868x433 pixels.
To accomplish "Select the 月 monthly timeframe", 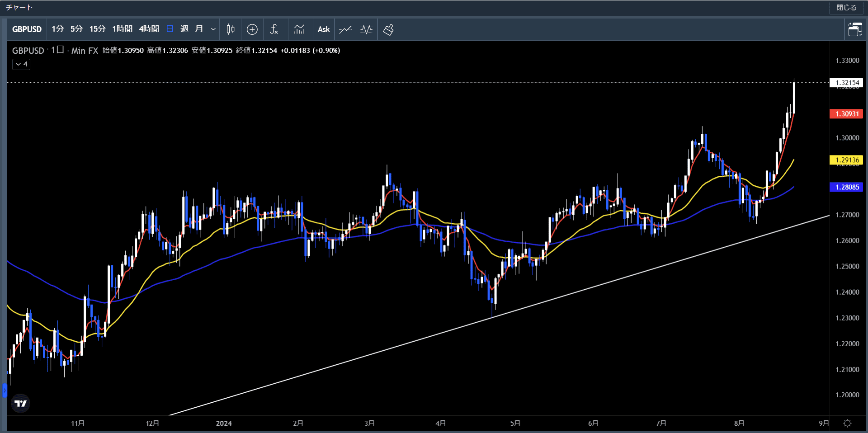I will coord(199,29).
